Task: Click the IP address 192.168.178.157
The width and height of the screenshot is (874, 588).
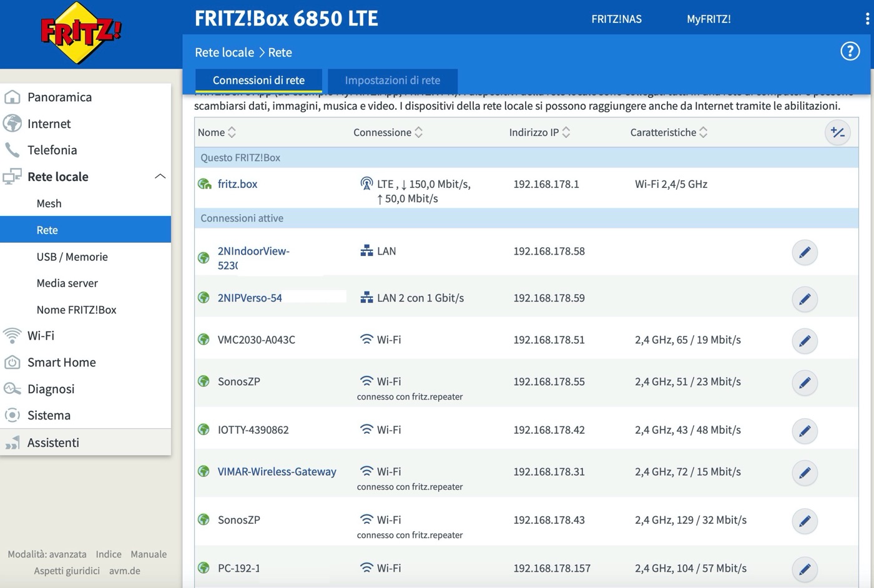Action: point(552,568)
